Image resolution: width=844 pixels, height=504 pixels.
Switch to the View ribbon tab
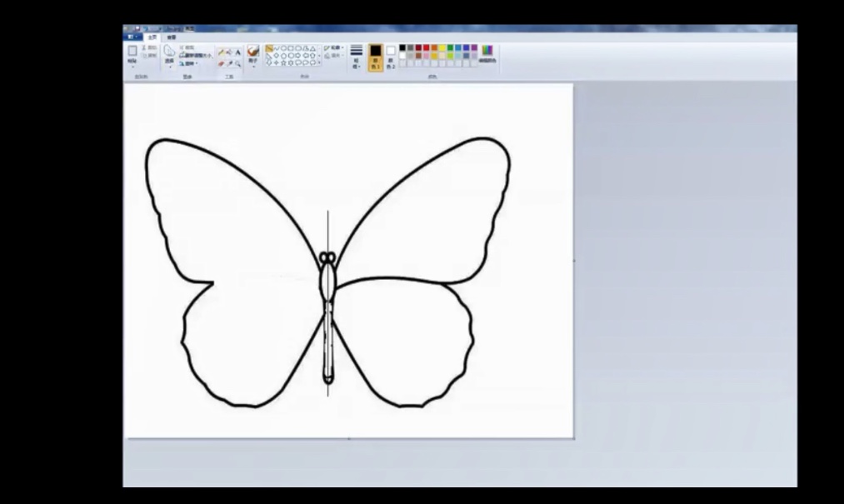[x=171, y=37]
